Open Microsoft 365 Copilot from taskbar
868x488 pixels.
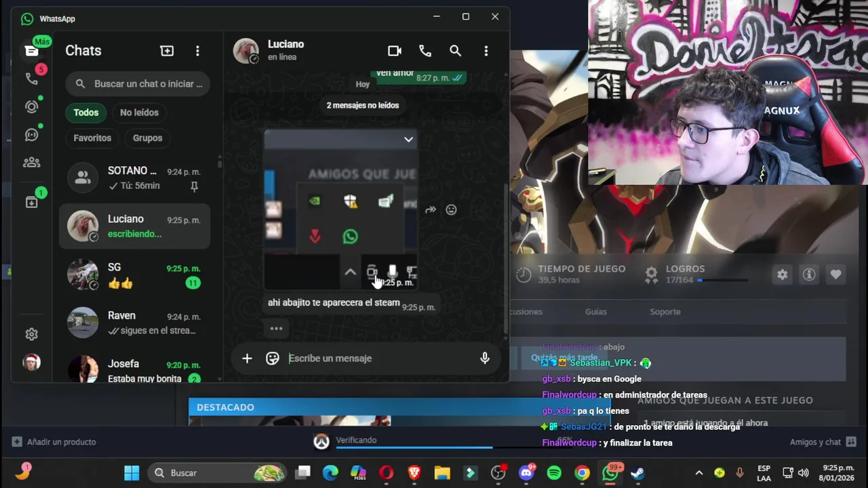point(358,473)
